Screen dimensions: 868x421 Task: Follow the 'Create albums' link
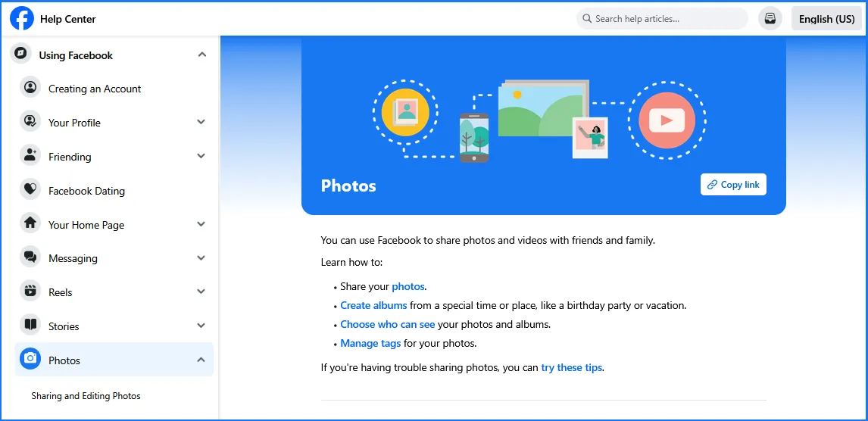[373, 305]
